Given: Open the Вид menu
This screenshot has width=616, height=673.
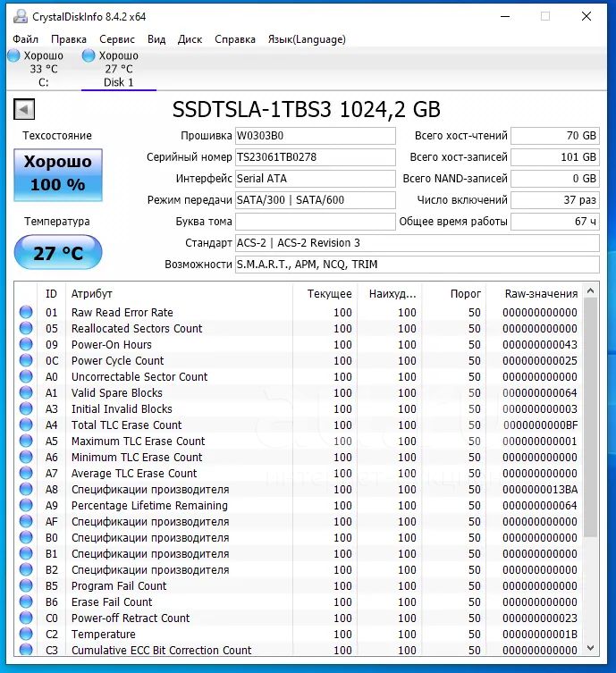Looking at the screenshot, I should click(x=156, y=39).
